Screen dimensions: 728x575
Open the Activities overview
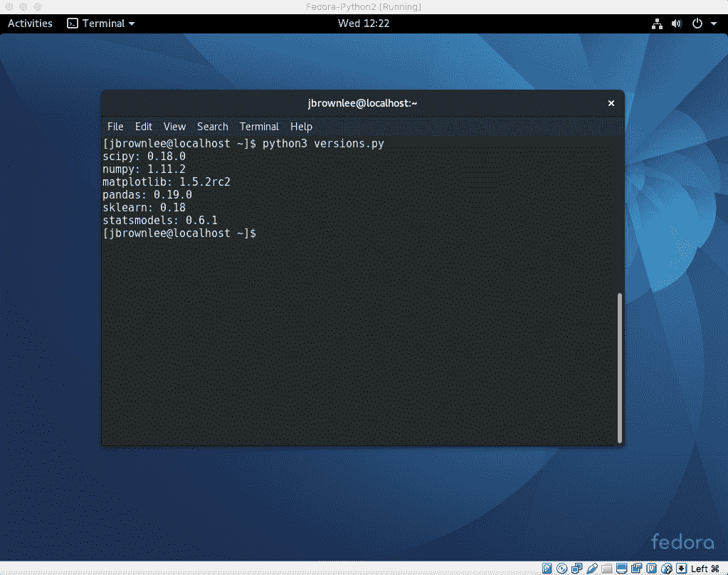[30, 23]
